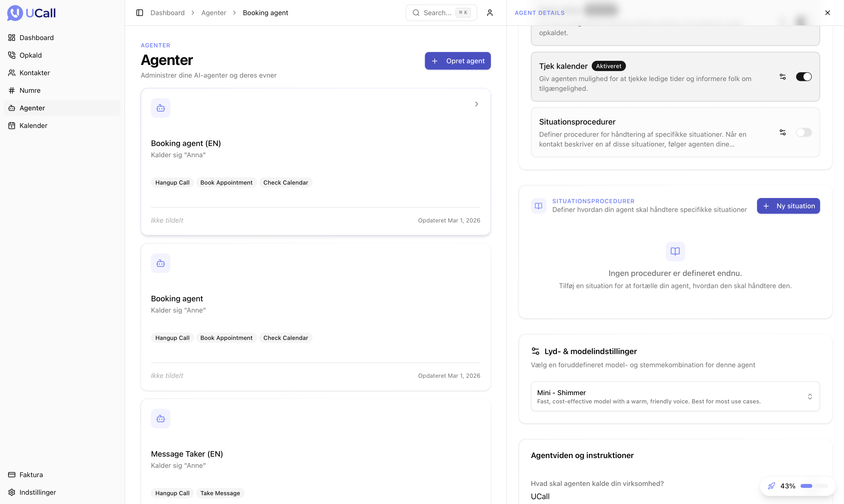Disable the Tjek kalender toggle
844x504 pixels.
(x=804, y=77)
